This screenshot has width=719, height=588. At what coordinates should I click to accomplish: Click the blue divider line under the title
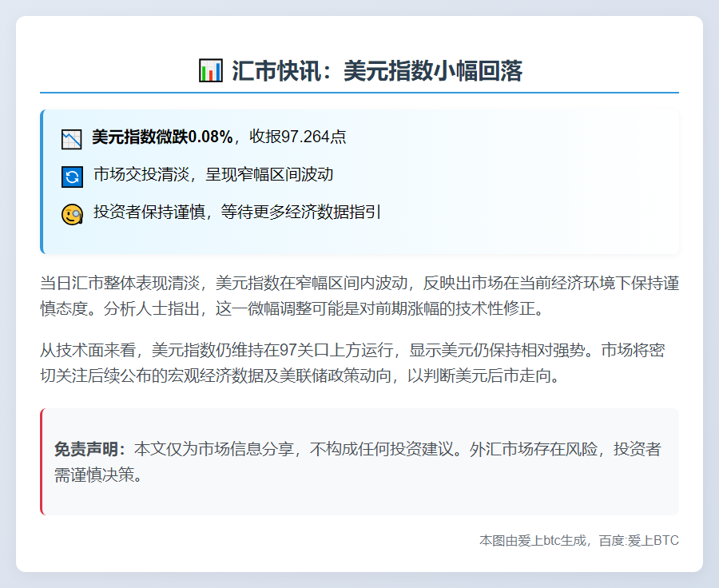click(x=359, y=93)
